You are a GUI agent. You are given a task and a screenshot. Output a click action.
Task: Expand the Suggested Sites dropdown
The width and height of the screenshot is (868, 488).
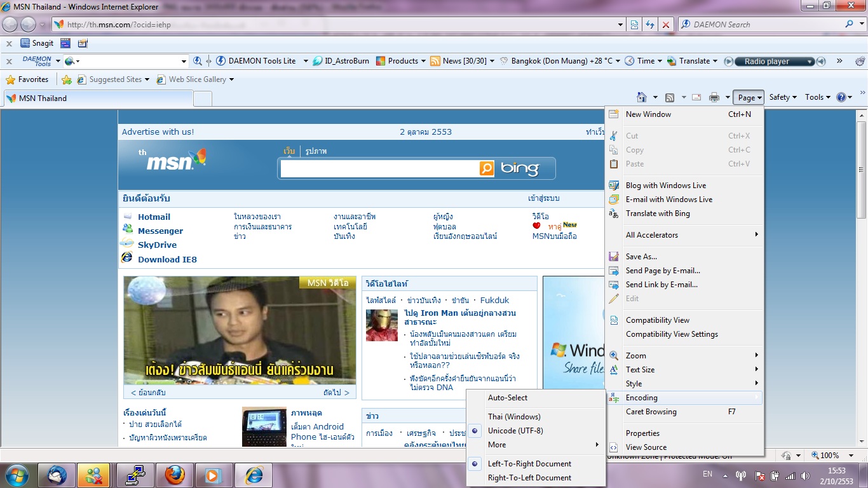(x=147, y=79)
